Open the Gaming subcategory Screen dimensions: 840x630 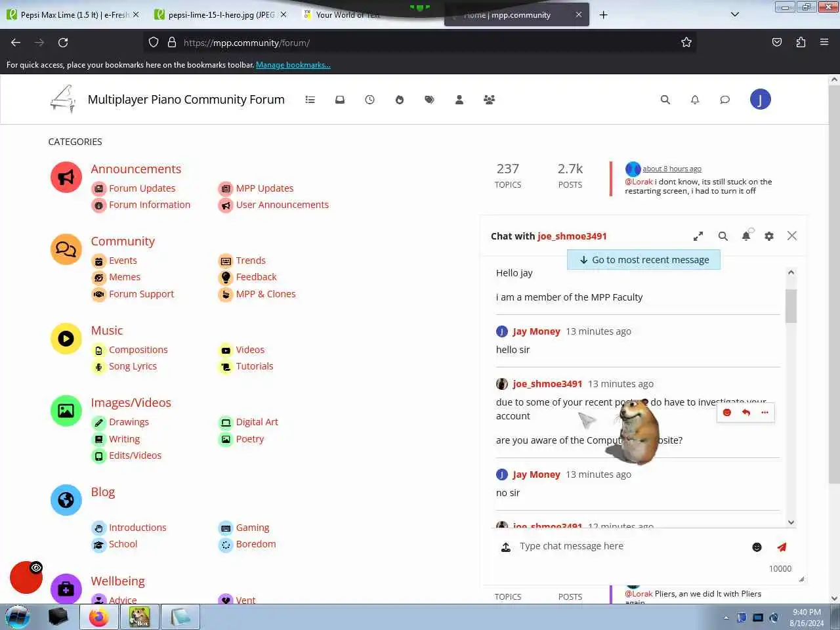click(x=253, y=528)
